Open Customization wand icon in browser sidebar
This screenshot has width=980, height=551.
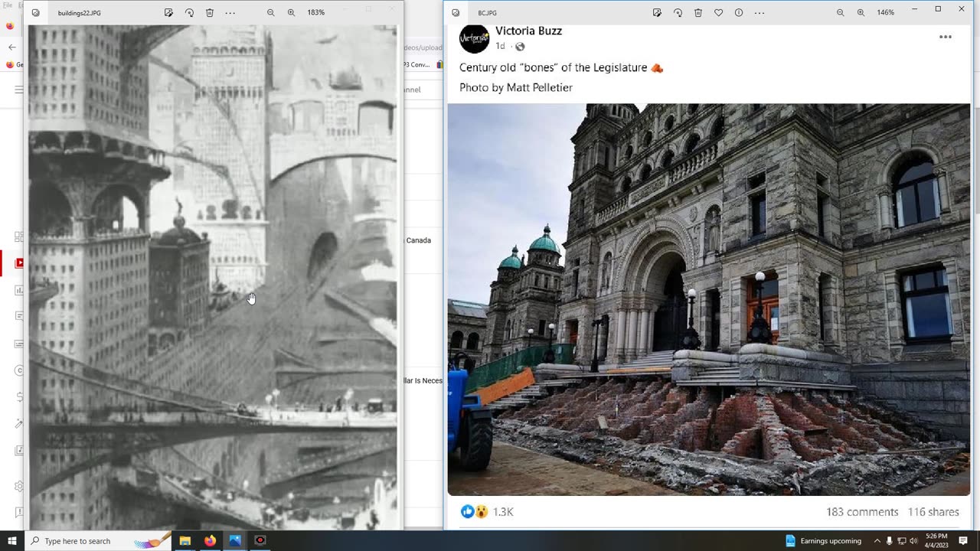[x=19, y=423]
